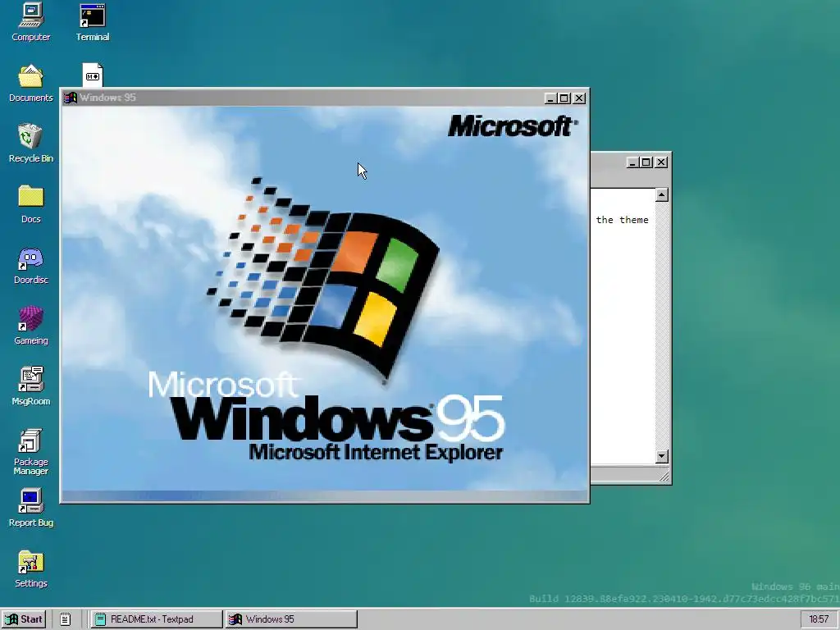Image resolution: width=840 pixels, height=630 pixels.
Task: Click the Windows 95 loading progress bar
Action: coord(325,495)
